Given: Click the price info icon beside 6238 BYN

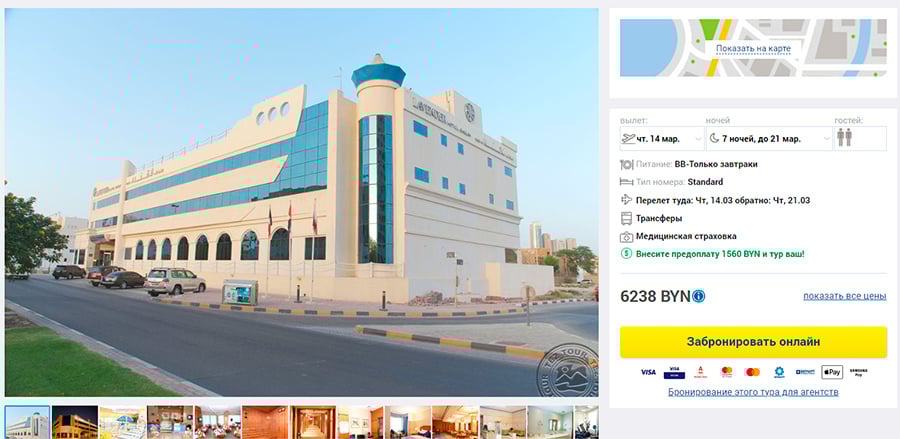Looking at the screenshot, I should [x=699, y=296].
